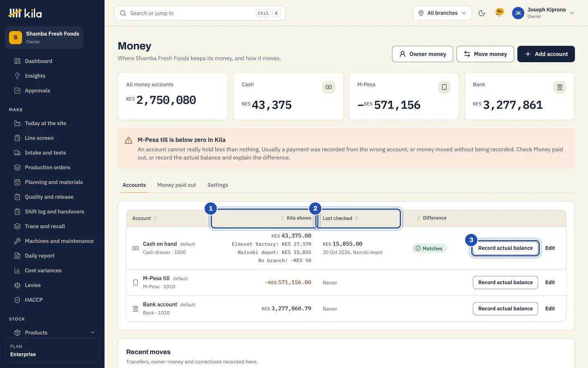
Task: Sort by Last checked column
Action: pos(341,218)
